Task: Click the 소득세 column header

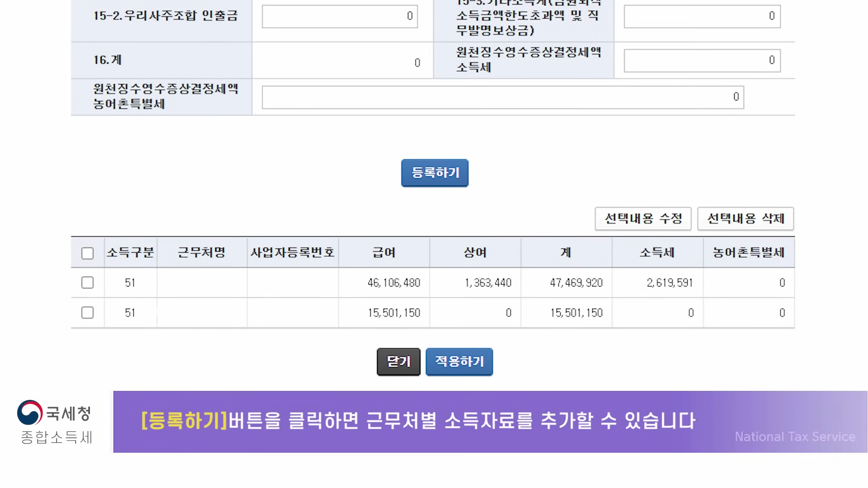Action: coord(657,253)
